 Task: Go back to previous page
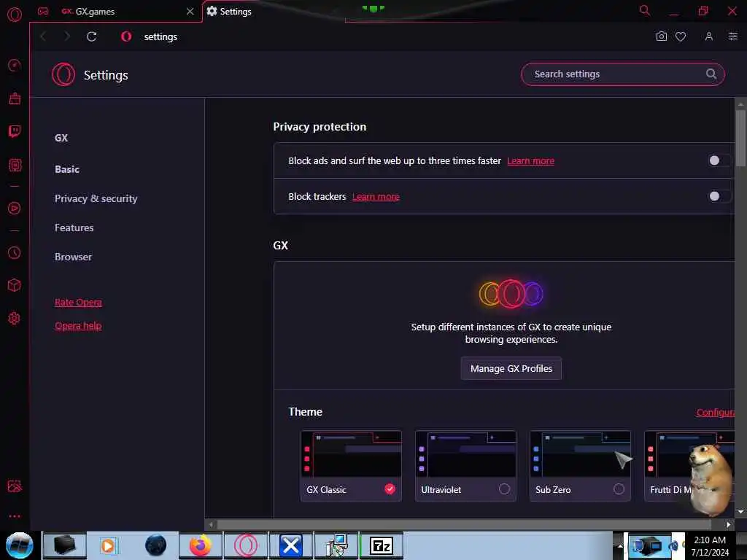click(43, 36)
